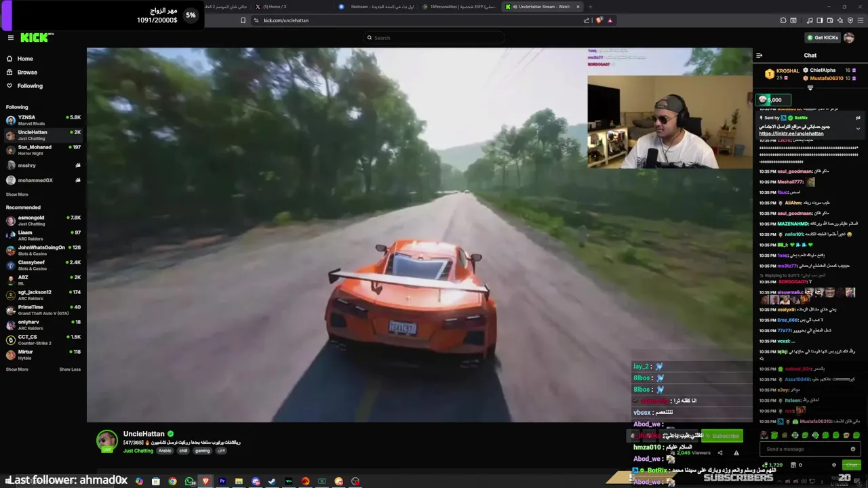
Task: Collapse the chat panel
Action: pyautogui.click(x=759, y=56)
